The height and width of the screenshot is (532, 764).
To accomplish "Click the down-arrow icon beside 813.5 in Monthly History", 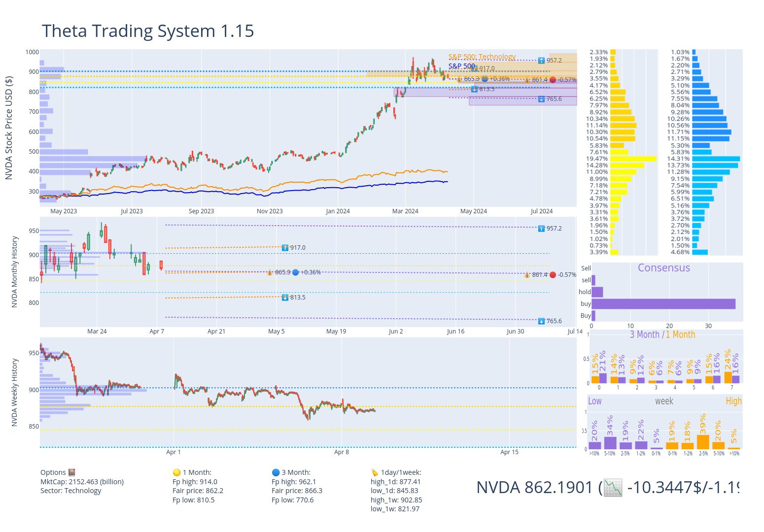I will [x=285, y=298].
